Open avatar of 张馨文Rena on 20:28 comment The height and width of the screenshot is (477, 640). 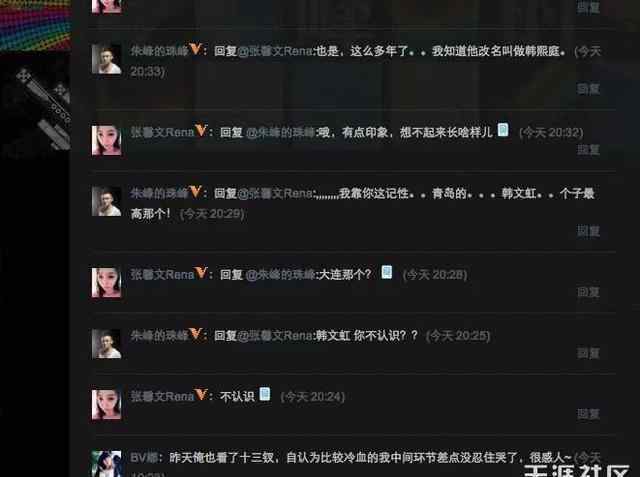[107, 282]
